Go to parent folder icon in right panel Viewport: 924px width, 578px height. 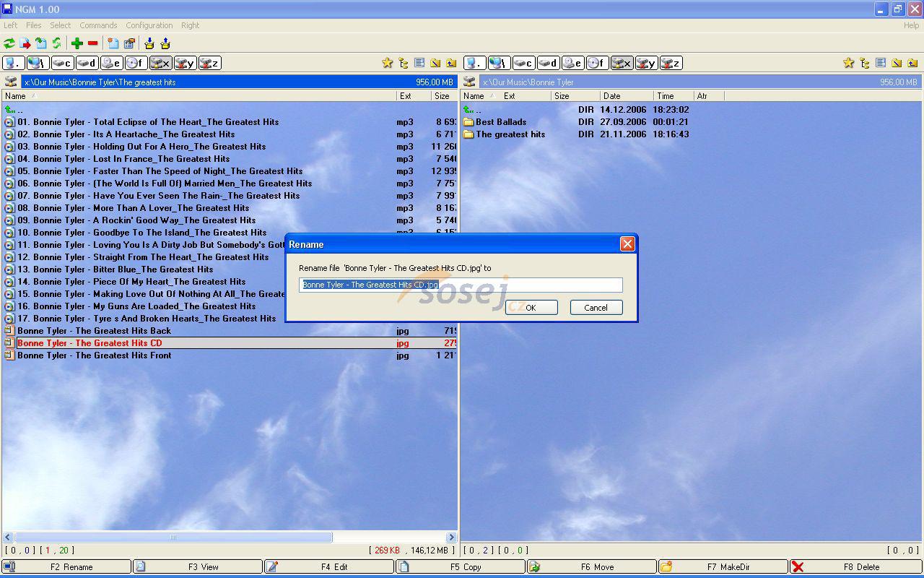pyautogui.click(x=912, y=63)
